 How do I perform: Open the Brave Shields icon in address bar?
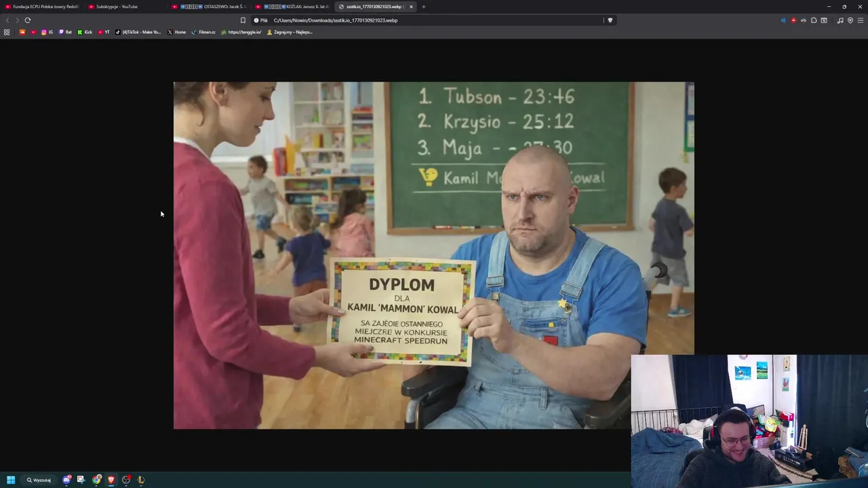tap(610, 20)
